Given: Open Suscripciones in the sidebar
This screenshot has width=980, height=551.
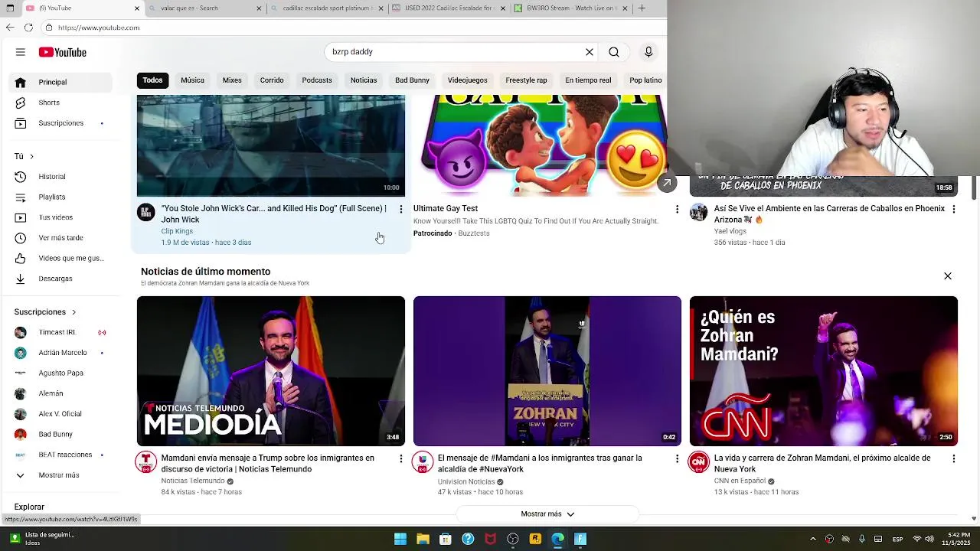Looking at the screenshot, I should [63, 123].
